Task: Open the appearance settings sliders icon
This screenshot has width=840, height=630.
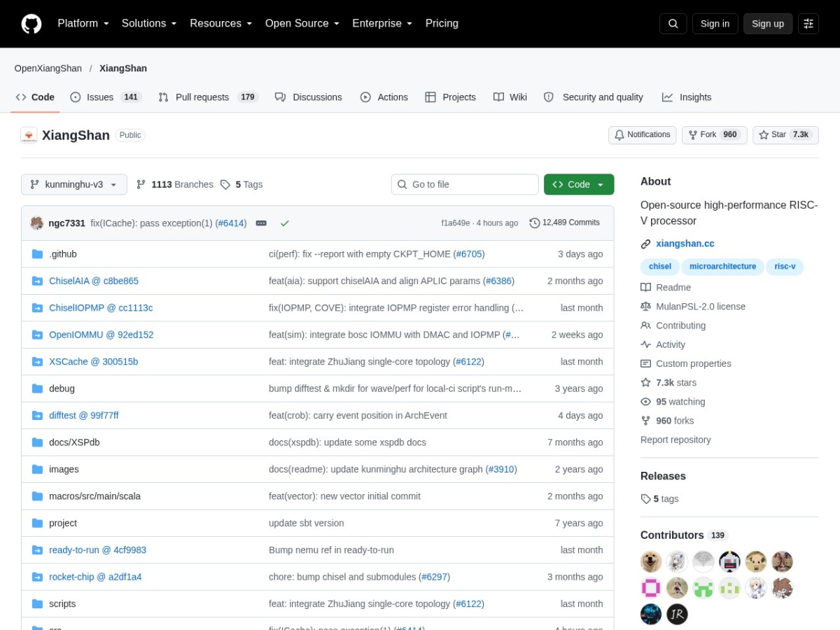Action: click(x=808, y=24)
